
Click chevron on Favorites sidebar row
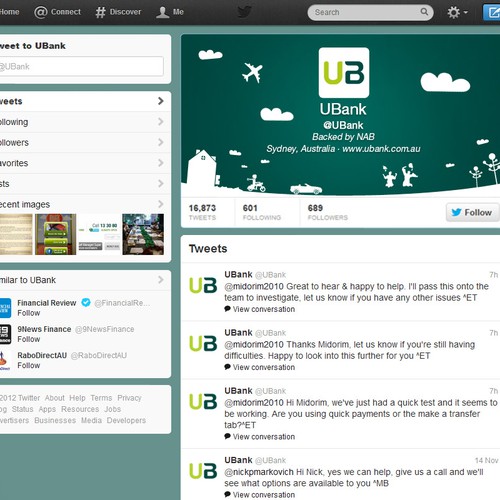pyautogui.click(x=161, y=163)
